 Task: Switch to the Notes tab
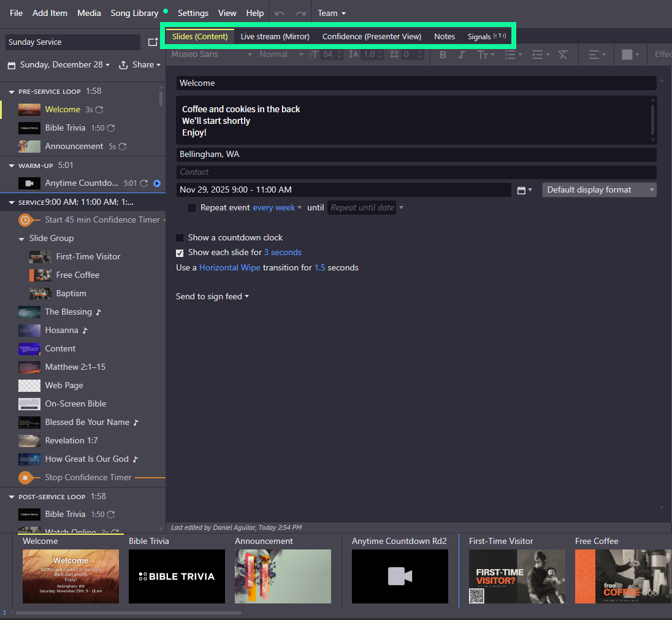tap(445, 37)
